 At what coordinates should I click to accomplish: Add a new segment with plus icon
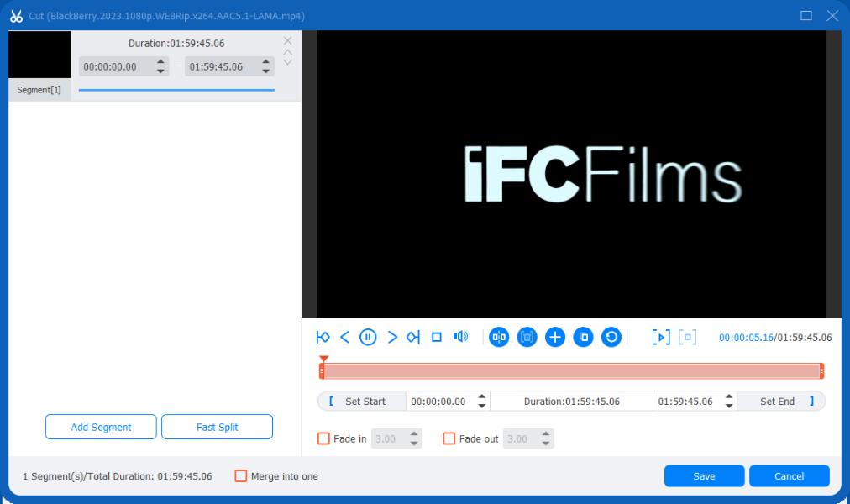555,337
